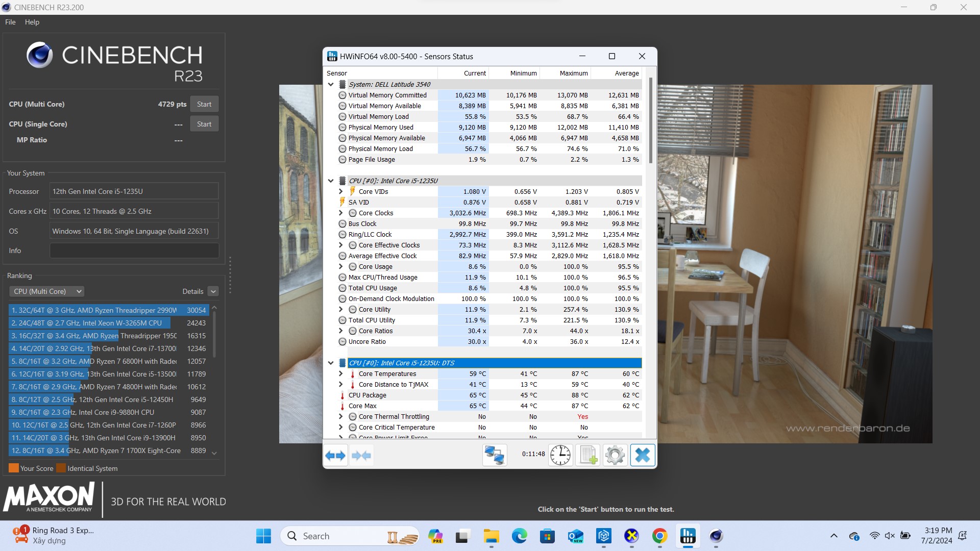Image resolution: width=980 pixels, height=551 pixels.
Task: Click the Details dropdown arrow in Ranking
Action: point(213,291)
